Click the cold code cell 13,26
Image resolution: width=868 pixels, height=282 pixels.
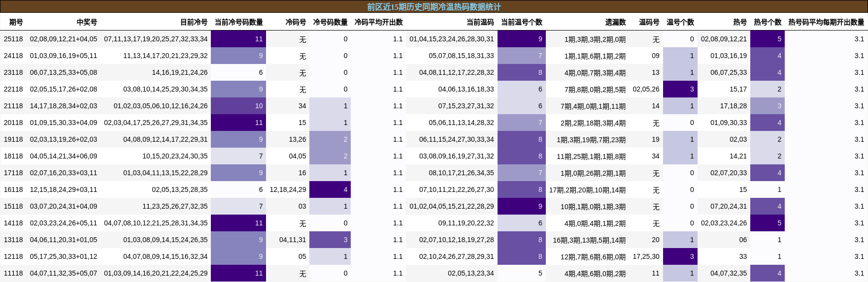pyautogui.click(x=298, y=139)
